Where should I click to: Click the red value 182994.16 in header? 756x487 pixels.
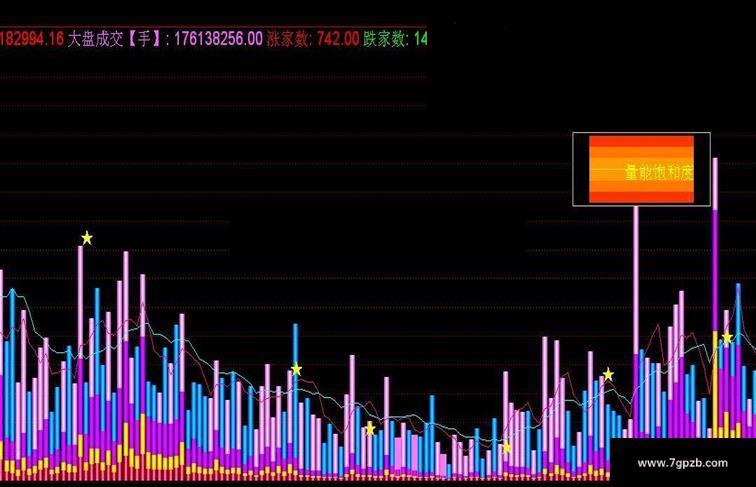pos(32,39)
